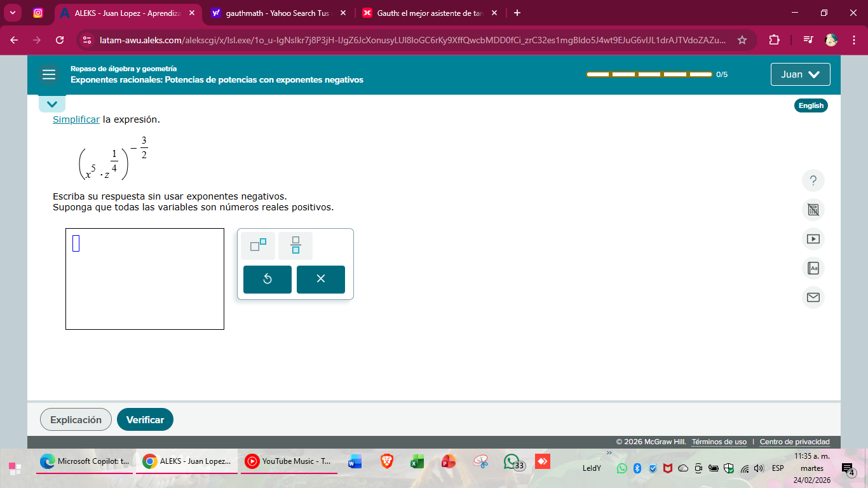Open the question mark help icon

tap(813, 180)
